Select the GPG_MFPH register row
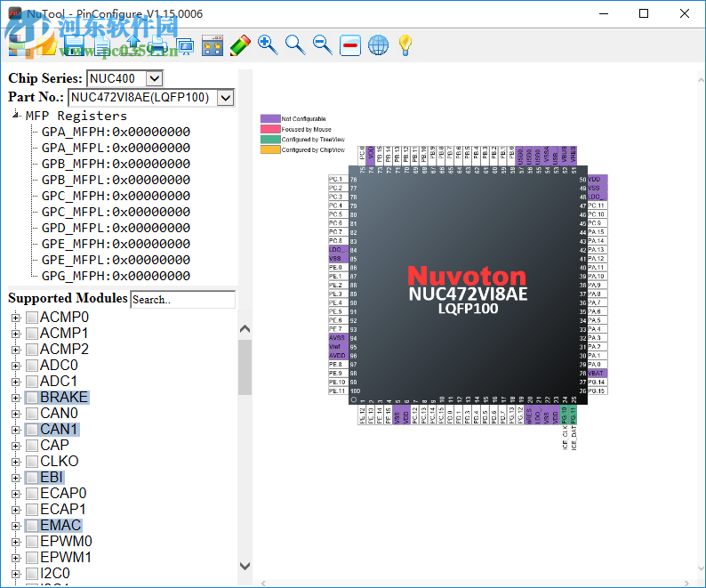The width and height of the screenshot is (706, 588). pos(116,276)
